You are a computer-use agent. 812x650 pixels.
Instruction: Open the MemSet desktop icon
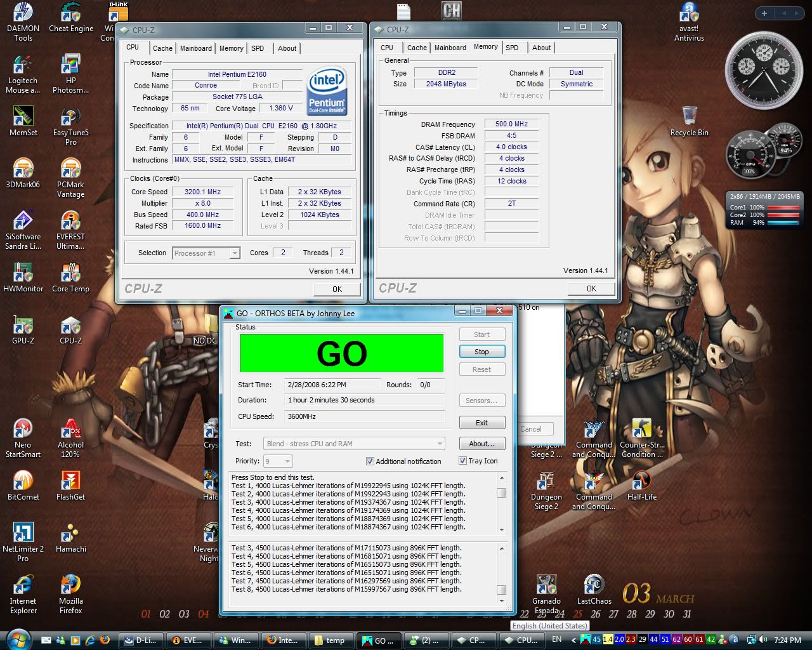pos(23,119)
